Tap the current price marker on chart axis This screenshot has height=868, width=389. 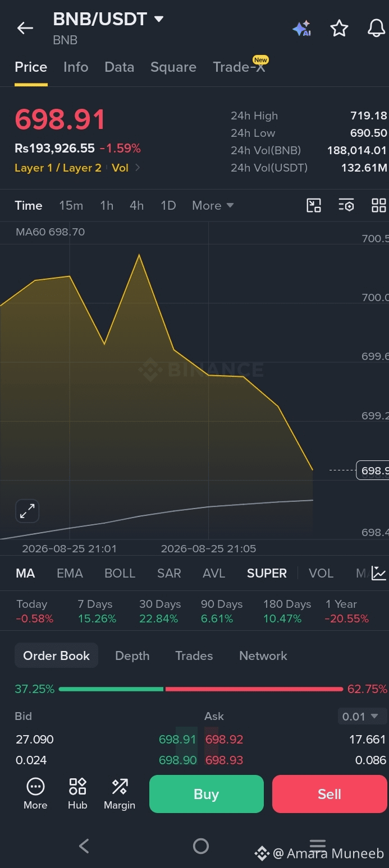[x=373, y=470]
